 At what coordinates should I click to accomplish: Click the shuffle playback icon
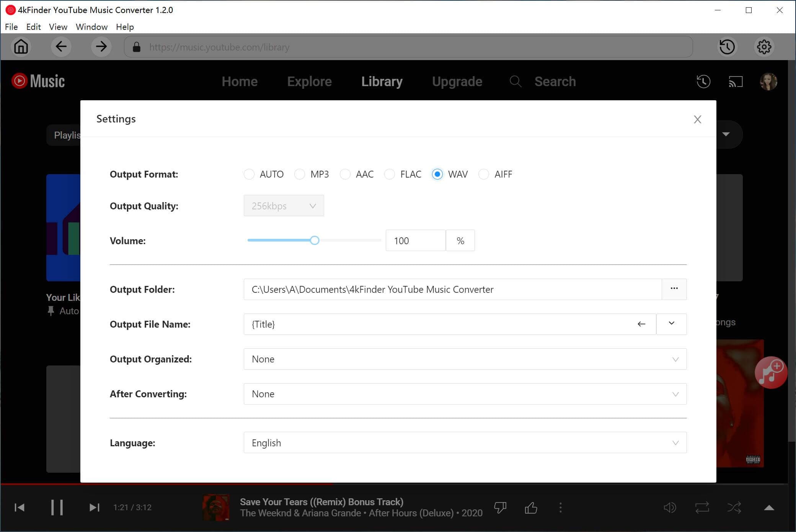pyautogui.click(x=735, y=507)
